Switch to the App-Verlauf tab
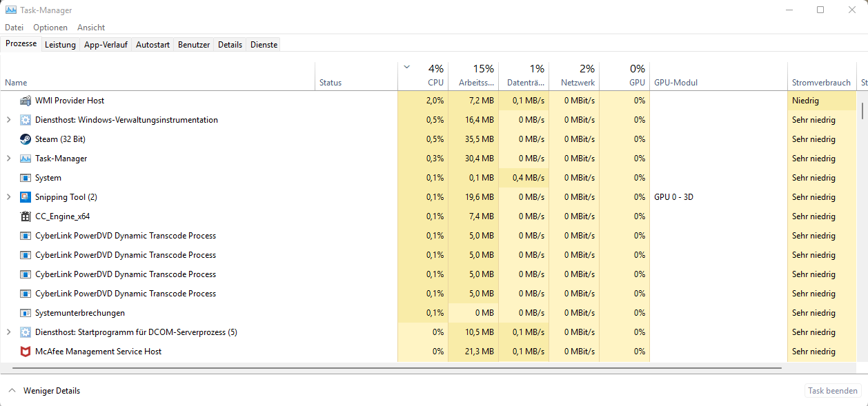 (x=106, y=45)
